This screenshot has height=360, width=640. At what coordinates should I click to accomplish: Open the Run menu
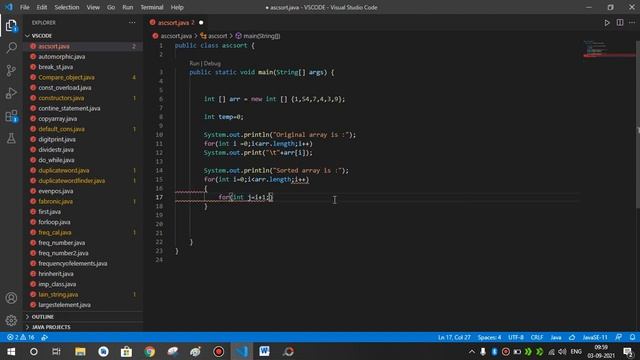pyautogui.click(x=127, y=7)
